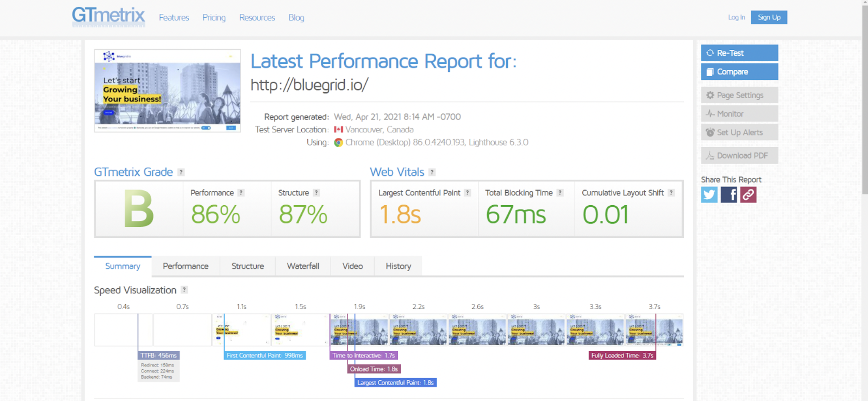Click the Compare button
Screen dimensions: 868x401
(x=740, y=72)
